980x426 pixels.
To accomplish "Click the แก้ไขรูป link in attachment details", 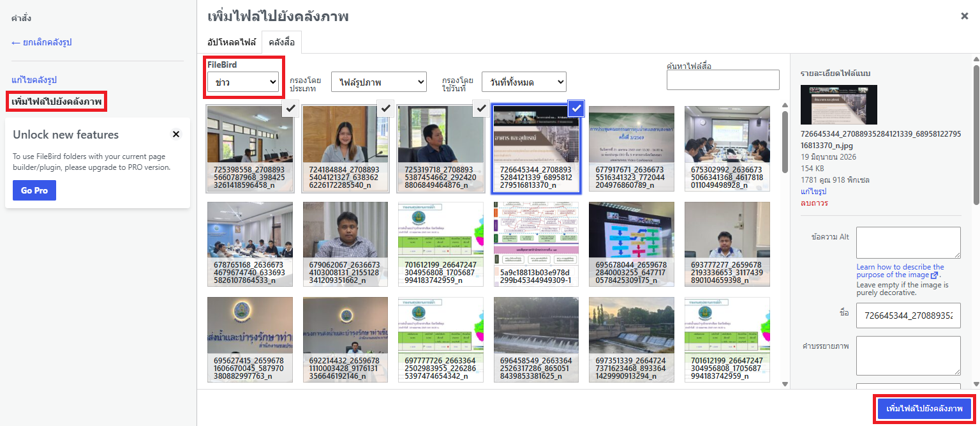I will tap(815, 192).
